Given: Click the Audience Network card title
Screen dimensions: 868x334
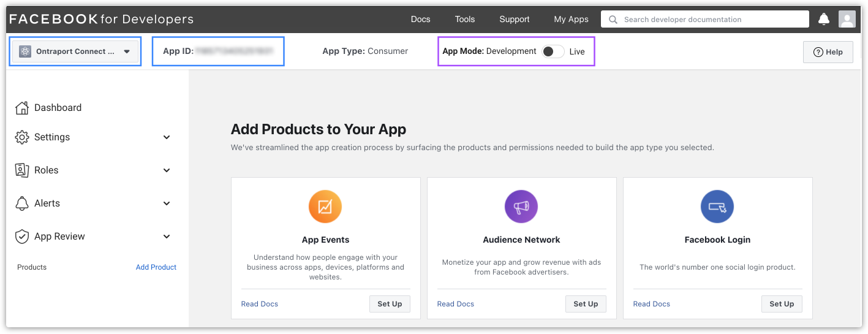Looking at the screenshot, I should 521,240.
